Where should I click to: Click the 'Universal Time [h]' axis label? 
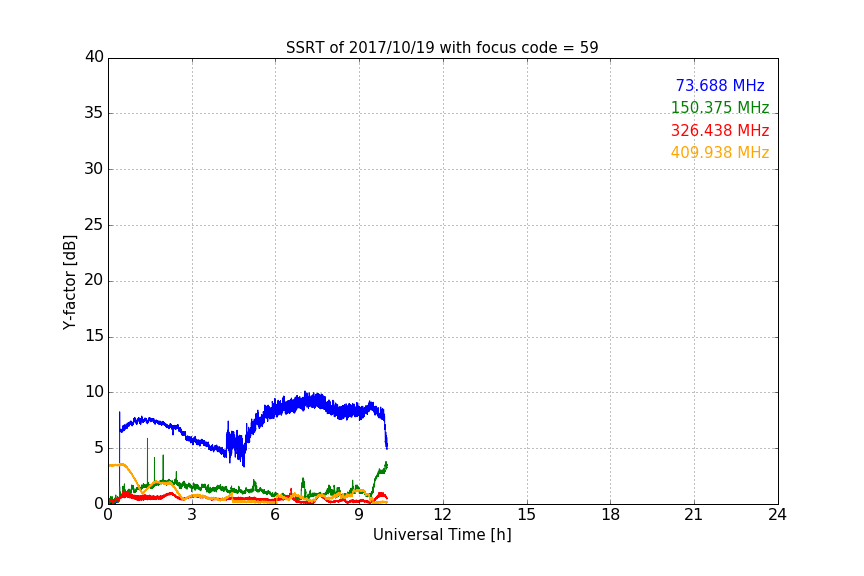(x=442, y=535)
